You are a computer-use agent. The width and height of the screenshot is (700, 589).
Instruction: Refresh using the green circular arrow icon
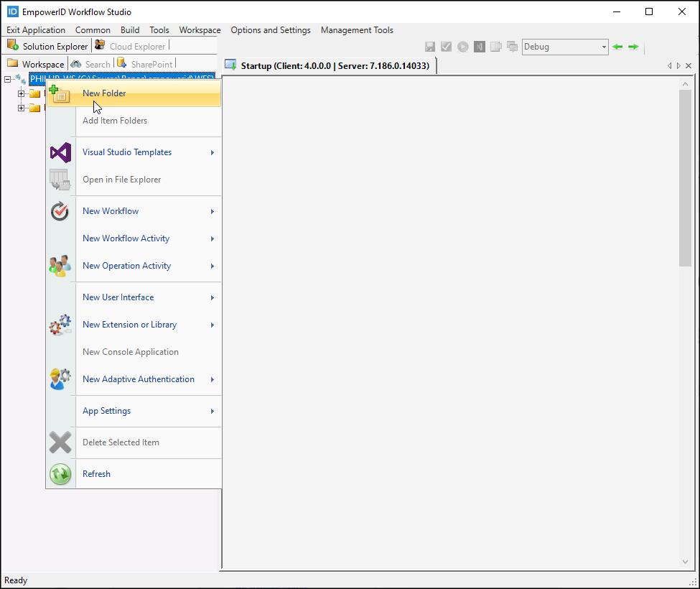[x=60, y=473]
